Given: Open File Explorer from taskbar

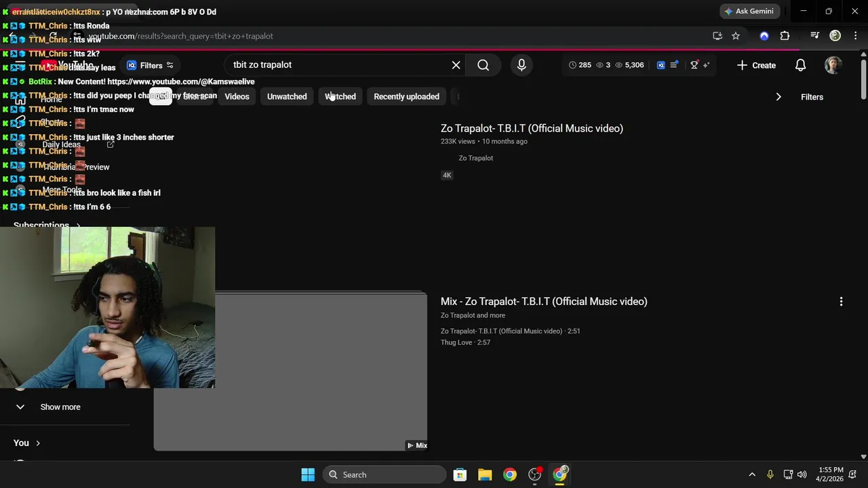Looking at the screenshot, I should pos(485,474).
